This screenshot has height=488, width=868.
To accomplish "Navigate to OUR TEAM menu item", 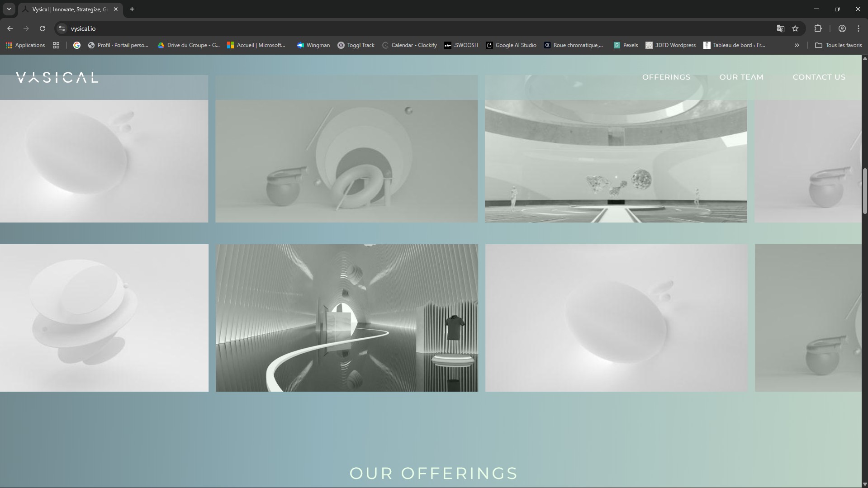I will (x=741, y=77).
